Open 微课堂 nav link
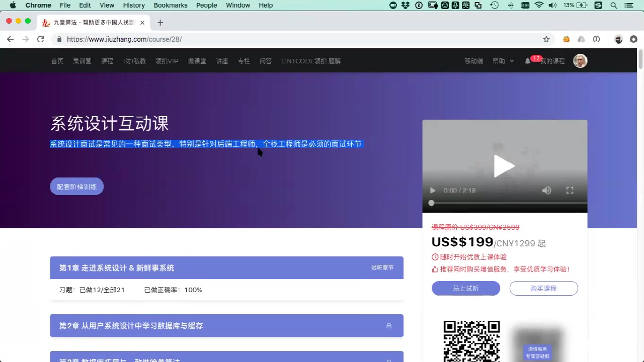644x362 pixels. click(197, 61)
